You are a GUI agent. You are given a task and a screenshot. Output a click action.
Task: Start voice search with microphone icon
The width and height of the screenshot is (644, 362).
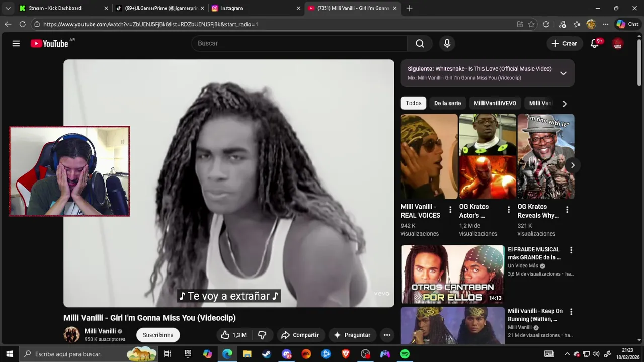[447, 44]
